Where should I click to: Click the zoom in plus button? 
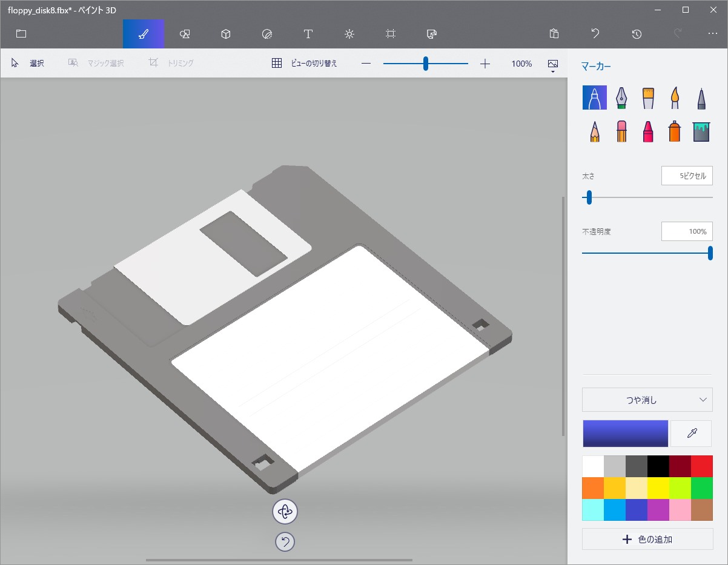485,64
